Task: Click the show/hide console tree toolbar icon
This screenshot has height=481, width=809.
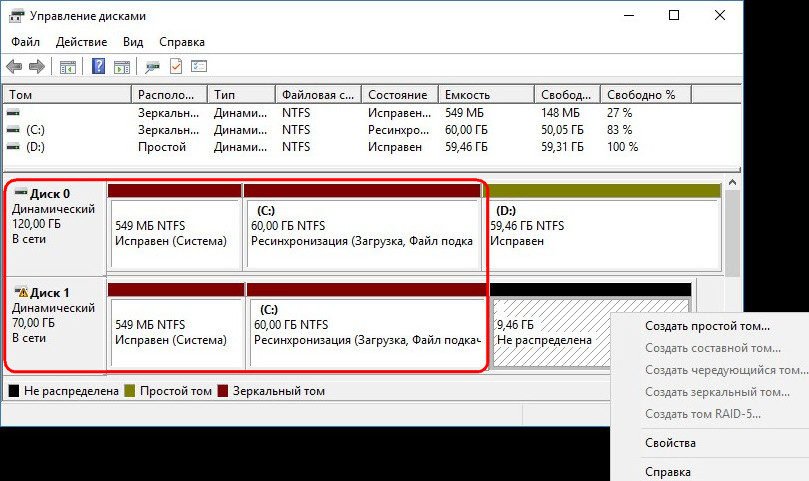Action: click(x=68, y=67)
